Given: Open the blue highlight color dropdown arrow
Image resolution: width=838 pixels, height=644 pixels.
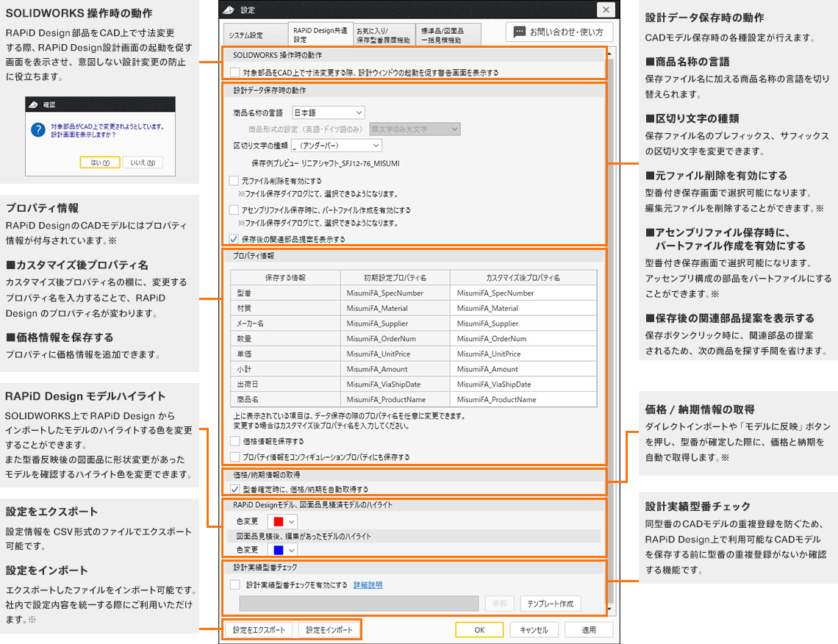Looking at the screenshot, I should pos(292,550).
